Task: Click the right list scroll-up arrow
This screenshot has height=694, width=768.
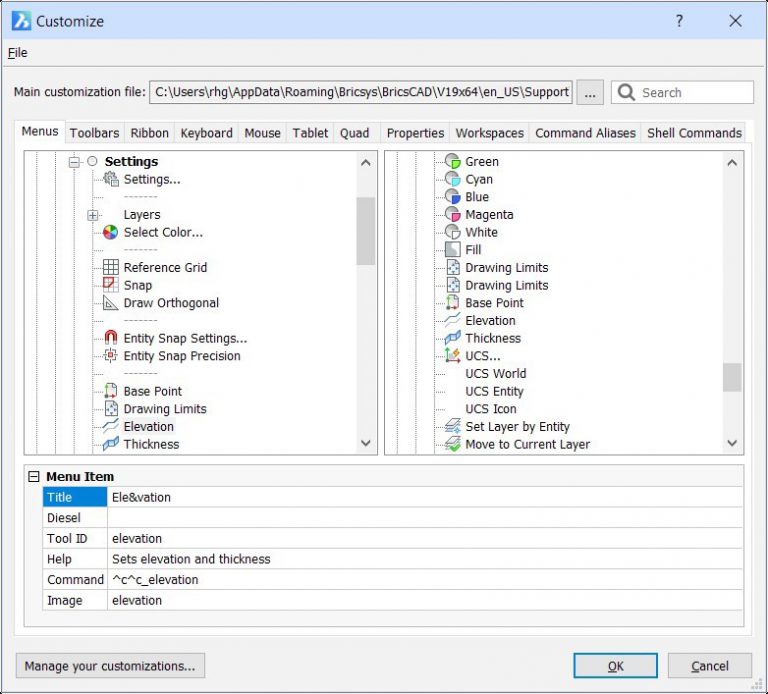Action: point(732,163)
